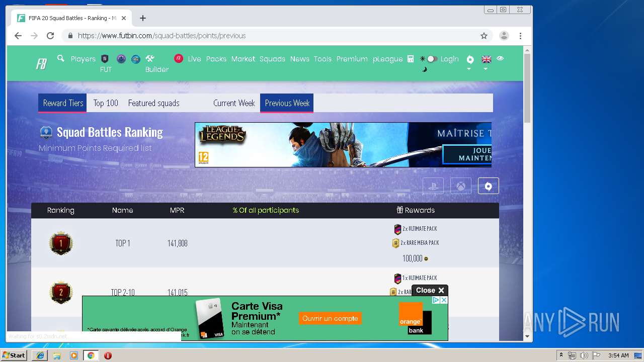Reload the page with the refresh icon
644x362 pixels.
pos(50,36)
